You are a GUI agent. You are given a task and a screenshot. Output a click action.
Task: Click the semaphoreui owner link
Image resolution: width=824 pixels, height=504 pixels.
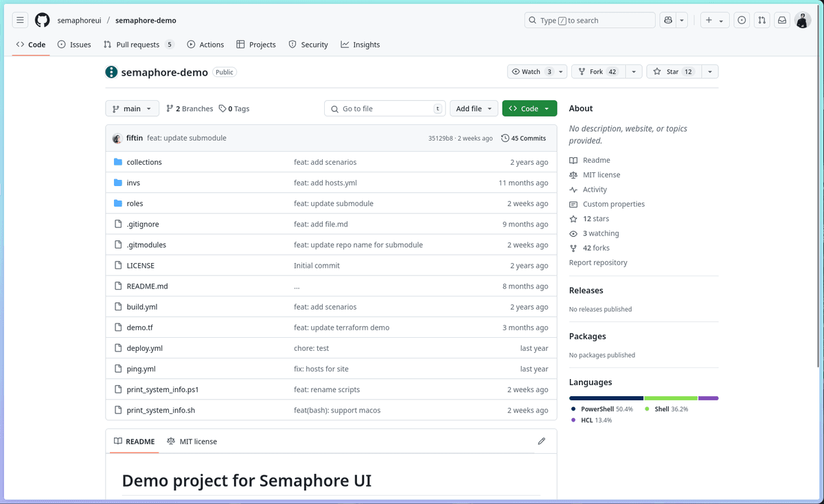point(80,21)
